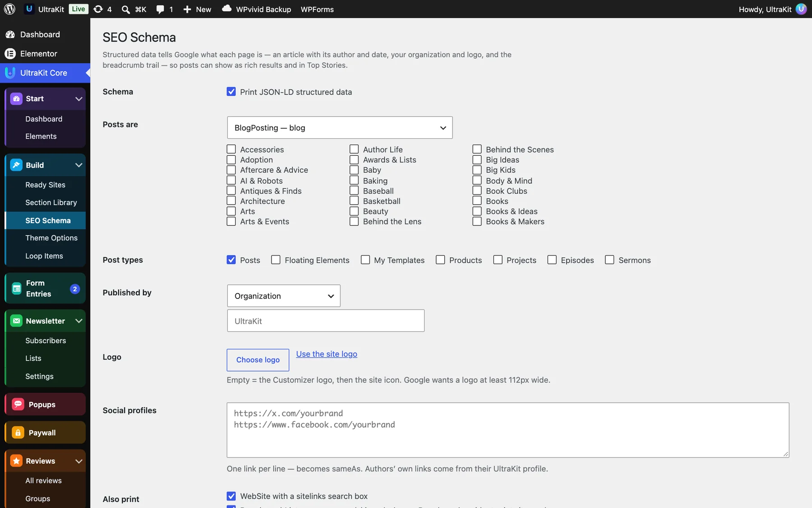Open the user avatar at top right
The height and width of the screenshot is (508, 812).
pos(801,9)
